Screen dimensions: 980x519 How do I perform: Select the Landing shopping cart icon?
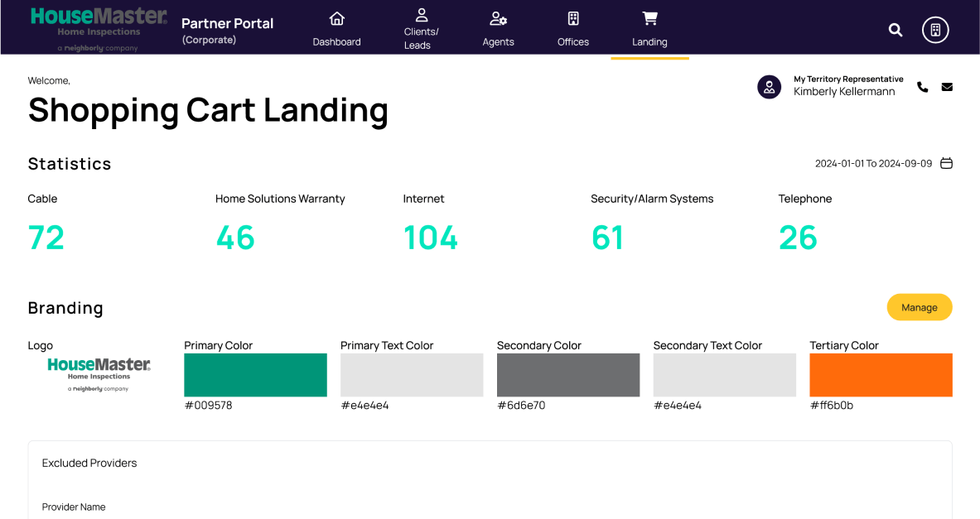pos(649,17)
